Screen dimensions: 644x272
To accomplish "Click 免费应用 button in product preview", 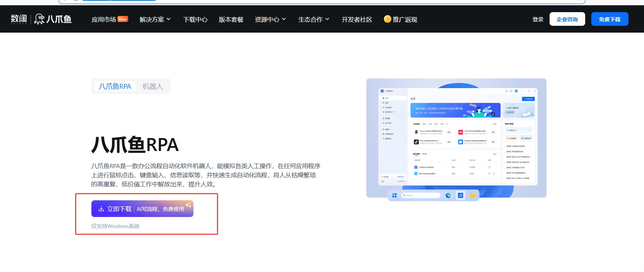I will click(526, 138).
